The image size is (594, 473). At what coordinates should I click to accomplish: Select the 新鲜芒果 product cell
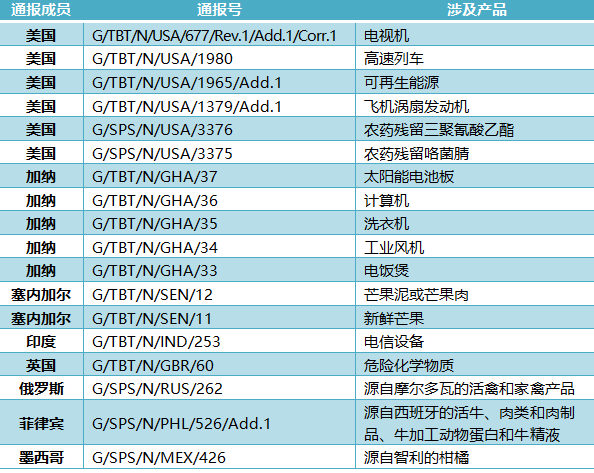475,318
